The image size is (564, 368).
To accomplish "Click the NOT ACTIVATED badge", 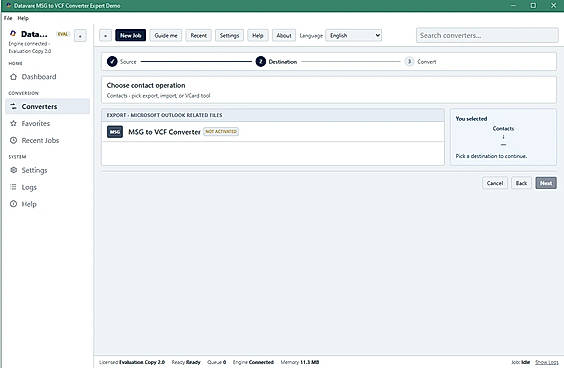I will (221, 132).
